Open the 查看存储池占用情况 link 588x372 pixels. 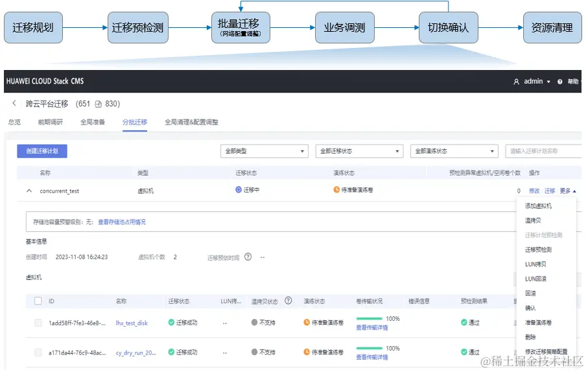(x=121, y=222)
